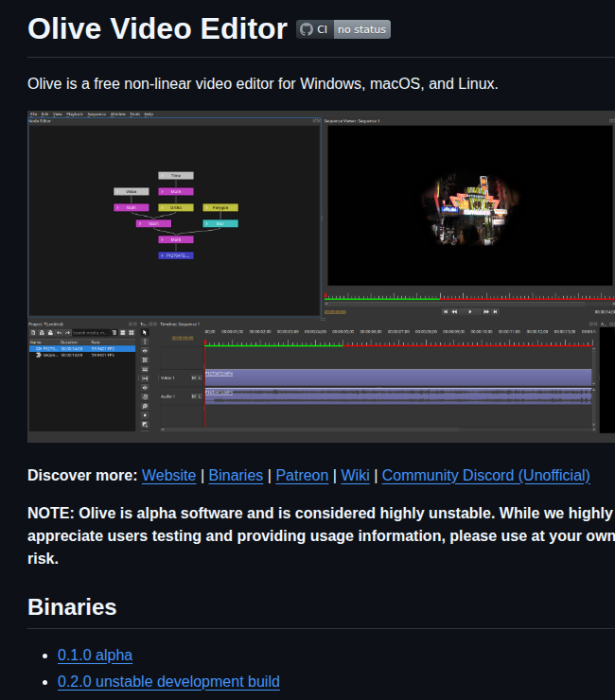
Task: Select the P1270472.MP4 clip on Video 1
Action: (x=398, y=377)
